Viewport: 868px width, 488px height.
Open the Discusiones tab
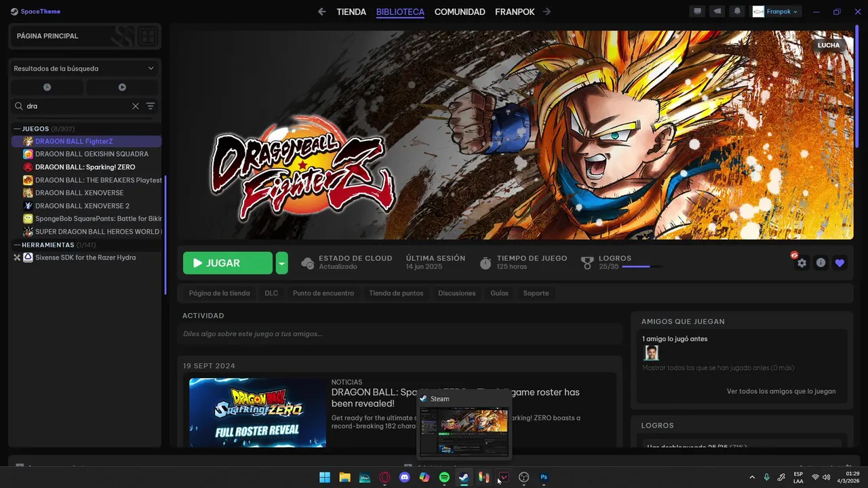(457, 293)
